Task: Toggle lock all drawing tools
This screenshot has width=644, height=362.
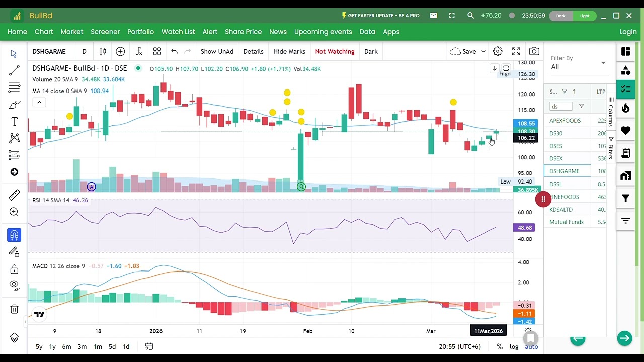Action: coord(14,269)
